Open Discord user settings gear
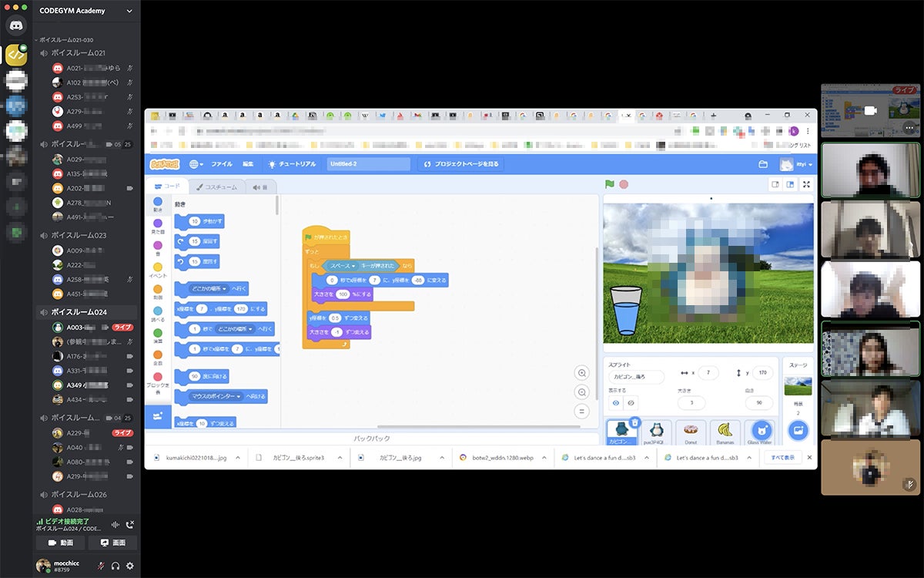The width and height of the screenshot is (924, 578). 129,566
